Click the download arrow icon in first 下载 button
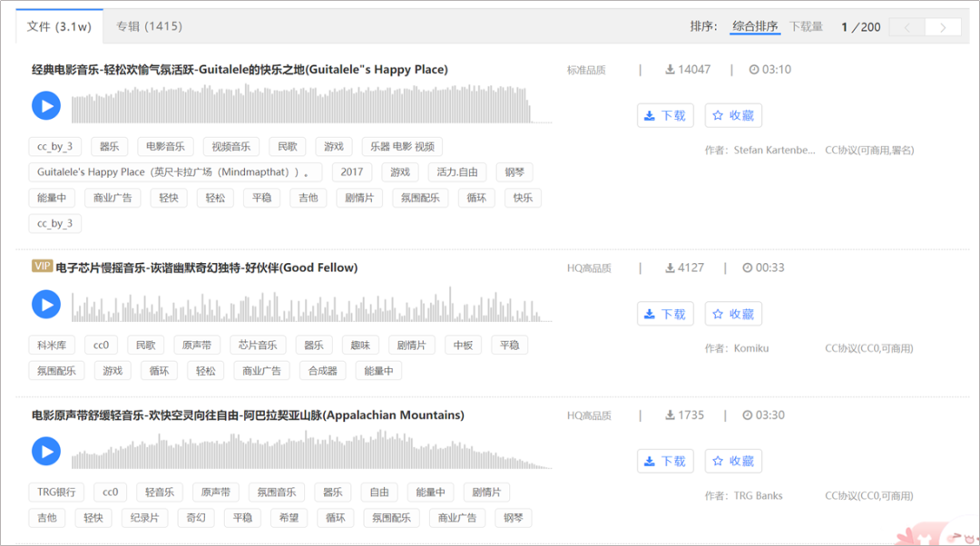 [650, 114]
